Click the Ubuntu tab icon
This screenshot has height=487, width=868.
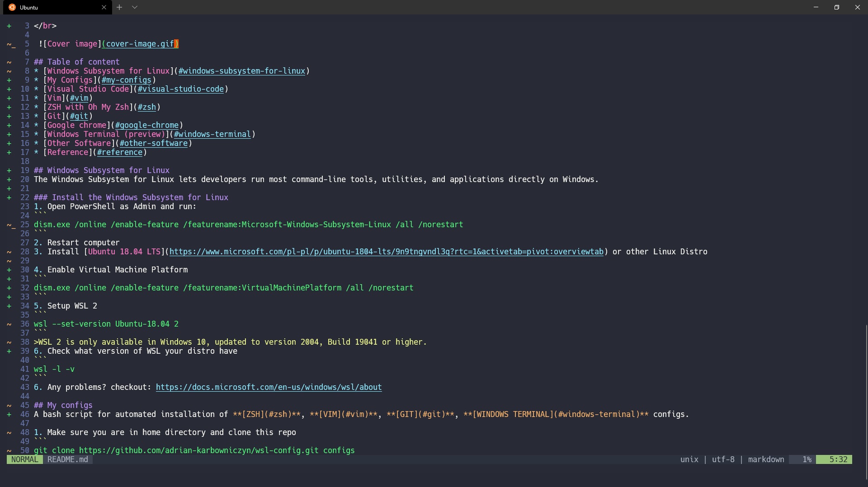(x=12, y=7)
